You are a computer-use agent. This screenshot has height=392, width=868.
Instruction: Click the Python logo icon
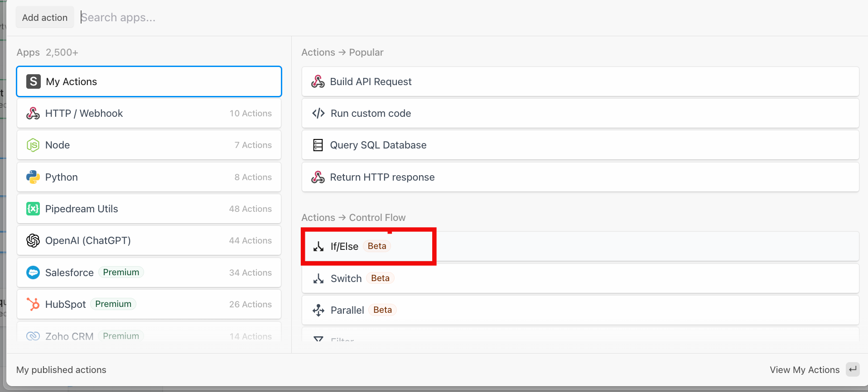point(33,177)
